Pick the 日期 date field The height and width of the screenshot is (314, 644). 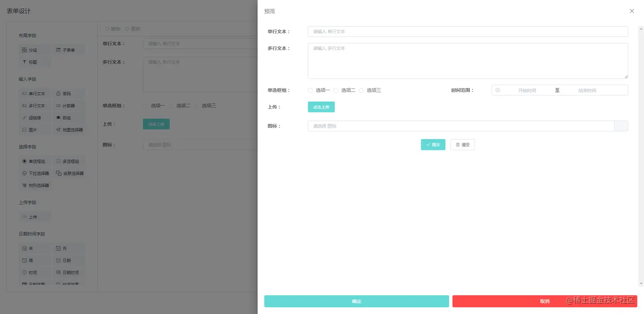coord(68,260)
